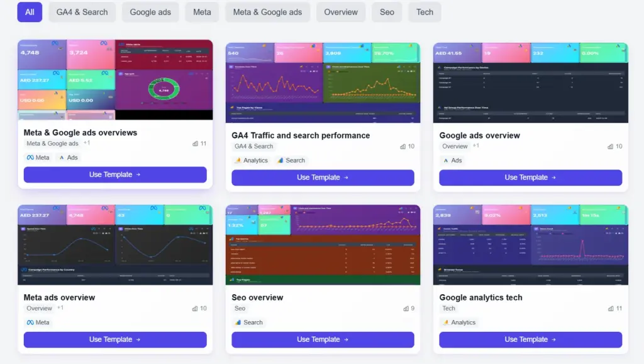Screen dimensions: 644x364
Task: Open the Google ads overview preview image
Action: (530, 82)
